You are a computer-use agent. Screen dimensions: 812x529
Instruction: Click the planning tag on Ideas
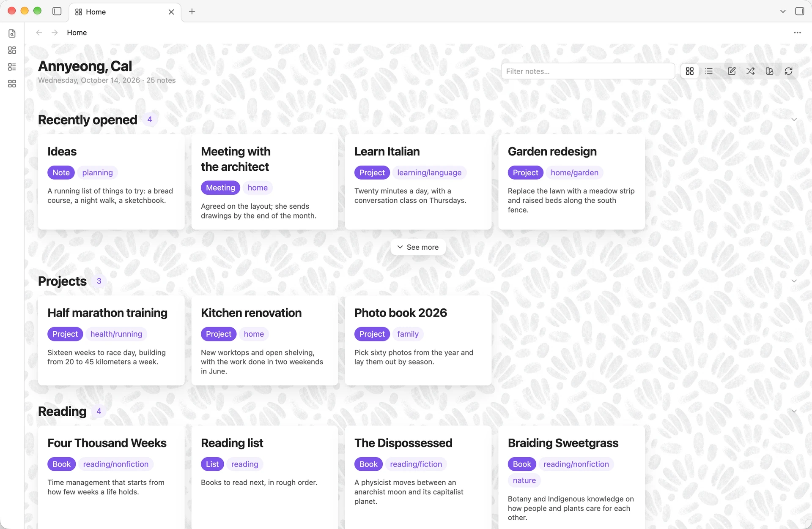tap(97, 172)
